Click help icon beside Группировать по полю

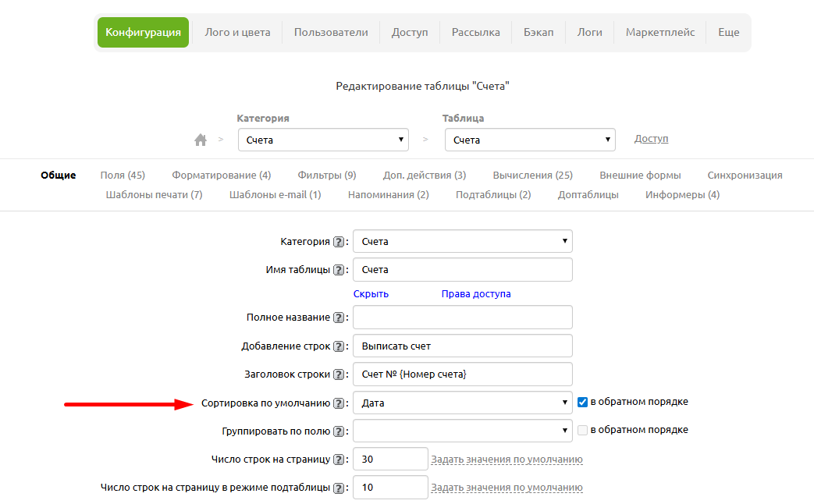pyautogui.click(x=339, y=431)
